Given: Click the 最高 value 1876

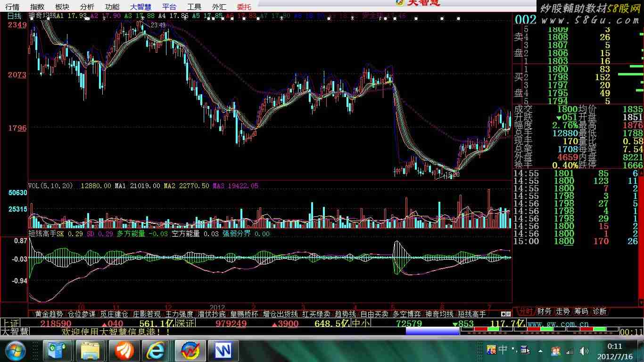Looking at the screenshot, I should coord(632,125).
